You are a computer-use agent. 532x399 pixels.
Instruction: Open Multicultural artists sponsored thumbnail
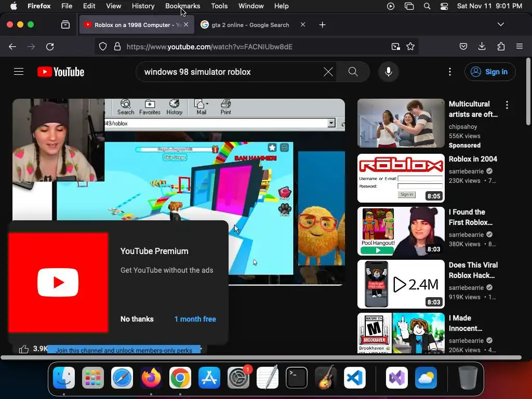[x=401, y=123]
